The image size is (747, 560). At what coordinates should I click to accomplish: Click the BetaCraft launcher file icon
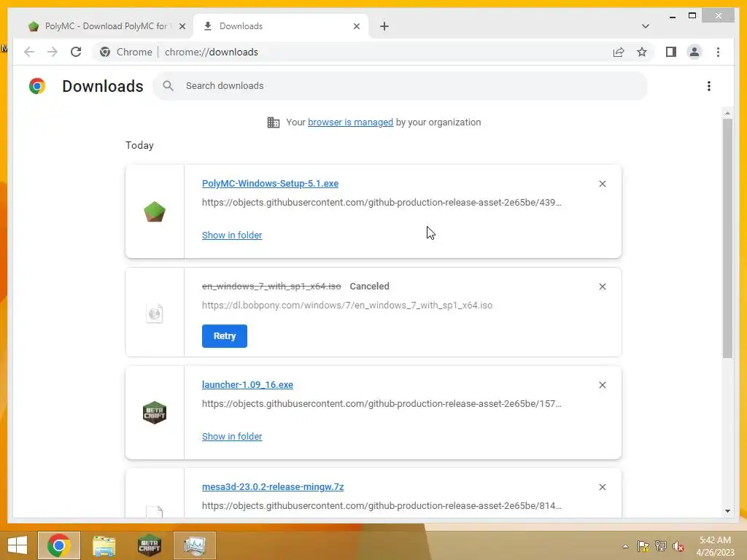click(155, 413)
